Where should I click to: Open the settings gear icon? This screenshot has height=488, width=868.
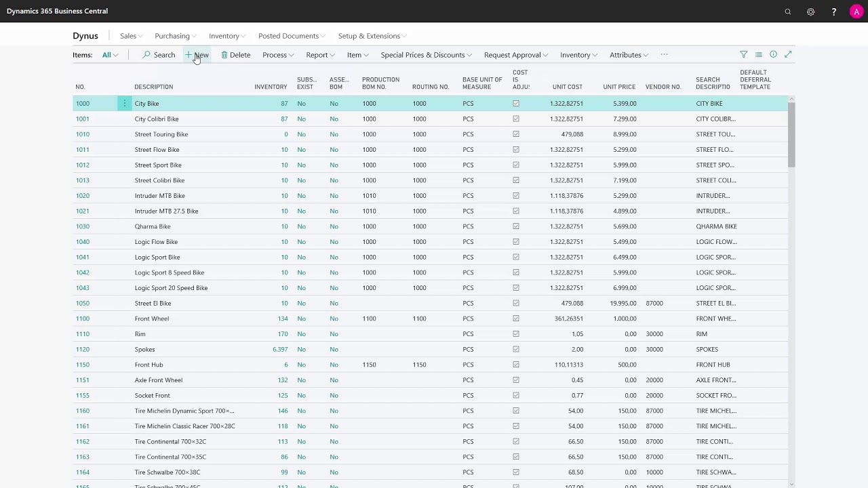[810, 12]
